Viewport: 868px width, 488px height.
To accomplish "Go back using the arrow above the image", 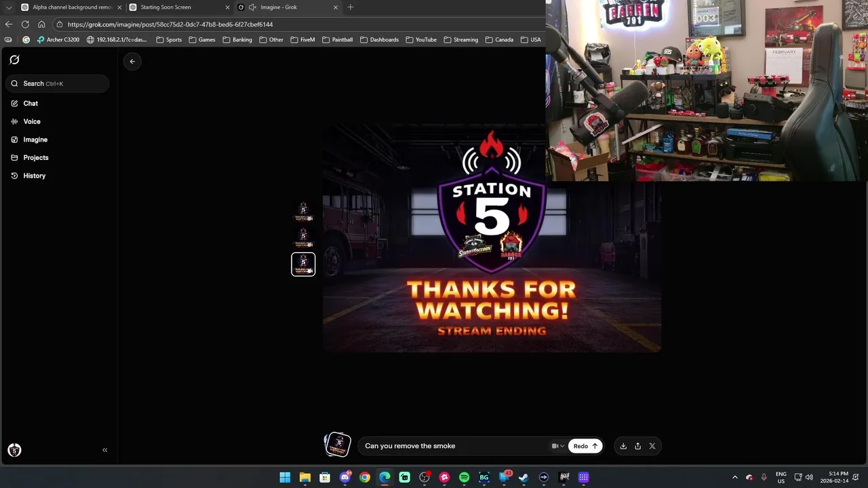I will pyautogui.click(x=132, y=61).
